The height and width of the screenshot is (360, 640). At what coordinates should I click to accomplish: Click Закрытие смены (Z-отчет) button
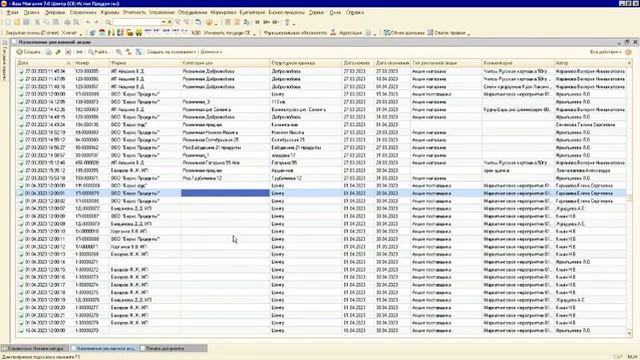click(31, 33)
